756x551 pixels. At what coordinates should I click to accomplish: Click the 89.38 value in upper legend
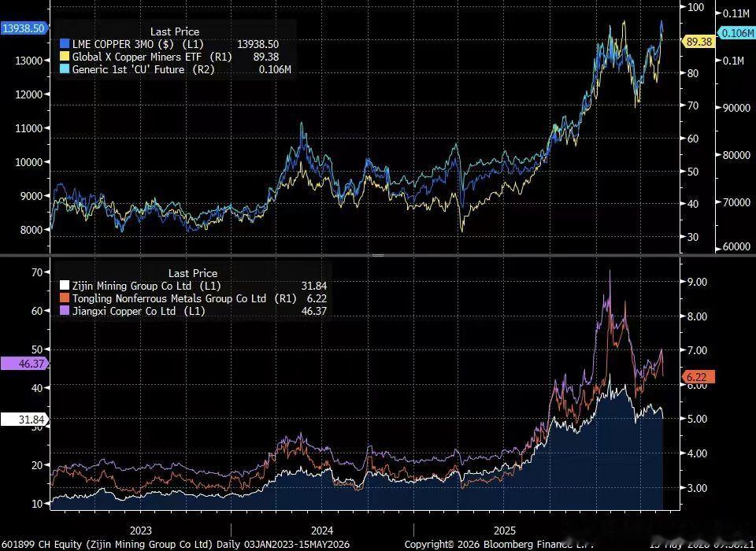tap(266, 57)
